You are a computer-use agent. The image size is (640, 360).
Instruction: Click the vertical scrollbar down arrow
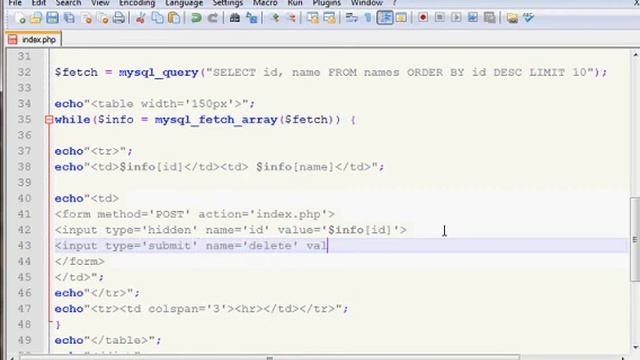click(x=635, y=348)
